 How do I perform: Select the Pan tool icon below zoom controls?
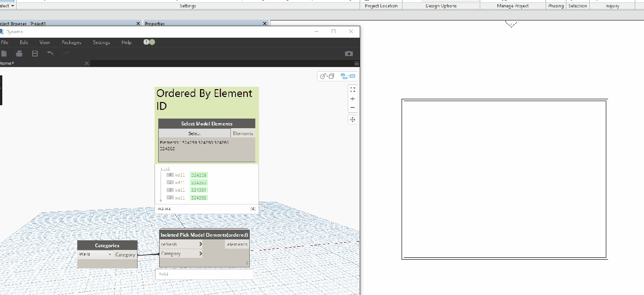[x=353, y=119]
